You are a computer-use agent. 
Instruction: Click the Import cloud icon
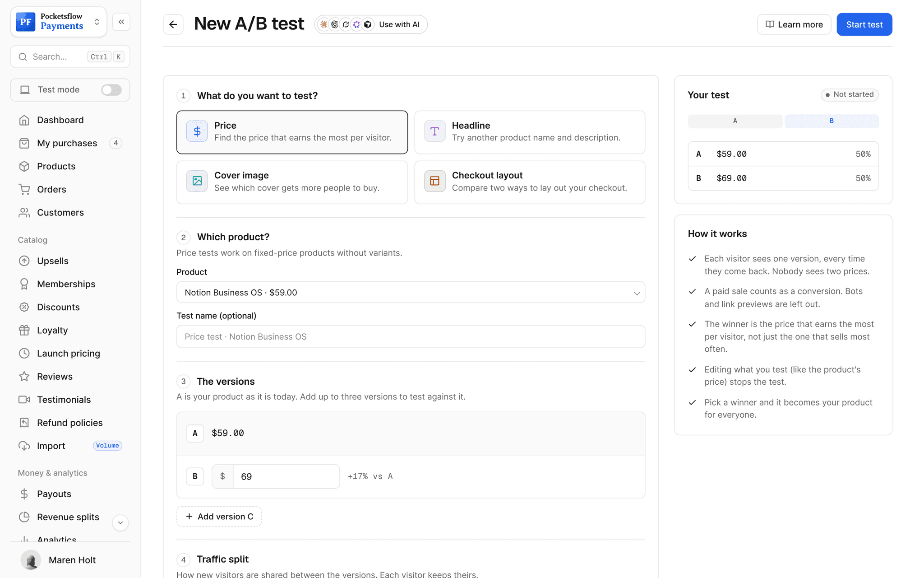24,446
